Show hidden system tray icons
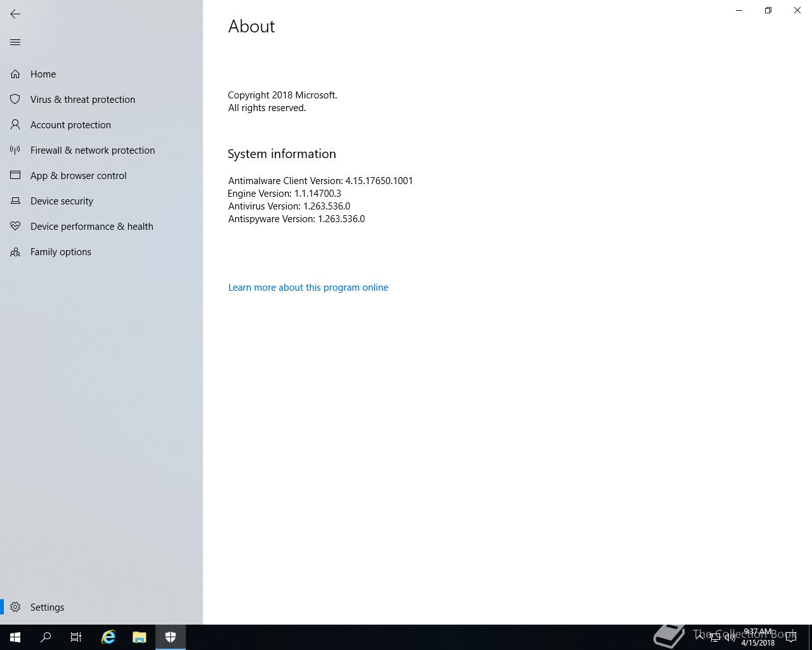 point(700,637)
